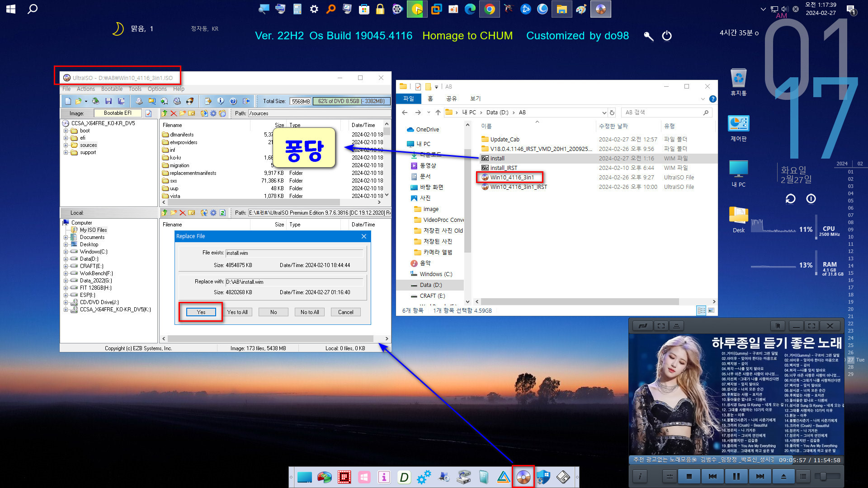Image resolution: width=868 pixels, height=488 pixels.
Task: Click the Open file icon in UltraISO toolbar
Action: 78,101
